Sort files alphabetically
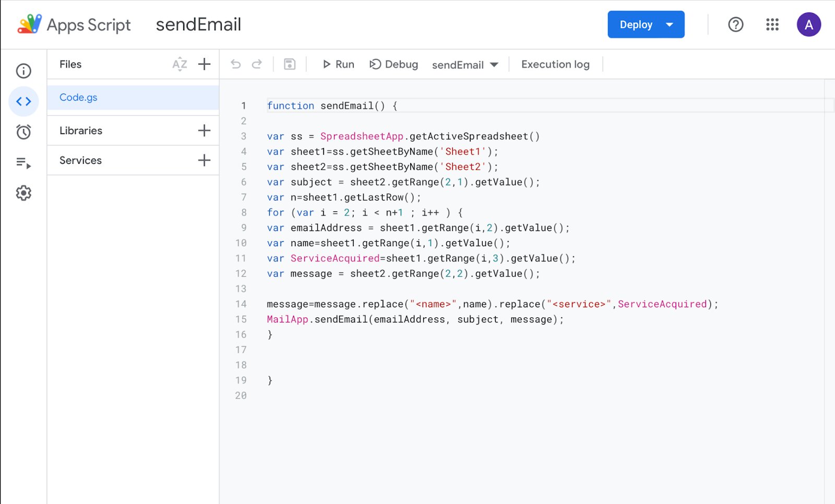The height and width of the screenshot is (504, 835). coord(180,64)
